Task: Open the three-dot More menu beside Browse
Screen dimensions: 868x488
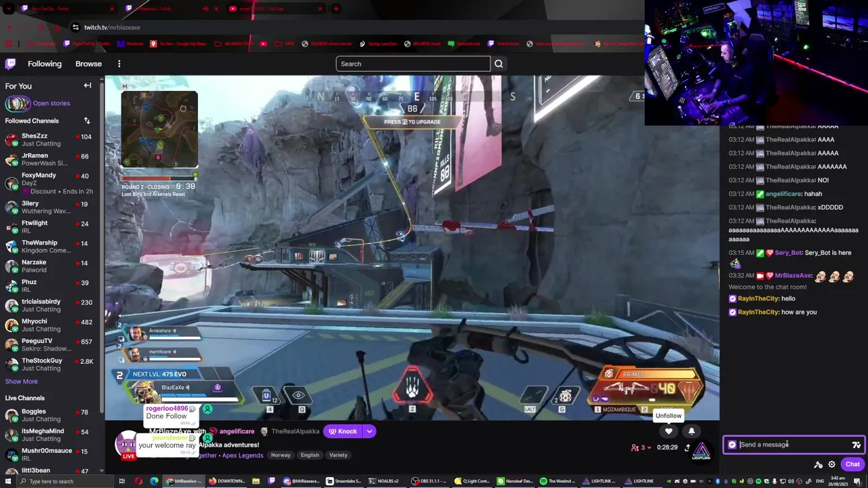Action: [119, 64]
